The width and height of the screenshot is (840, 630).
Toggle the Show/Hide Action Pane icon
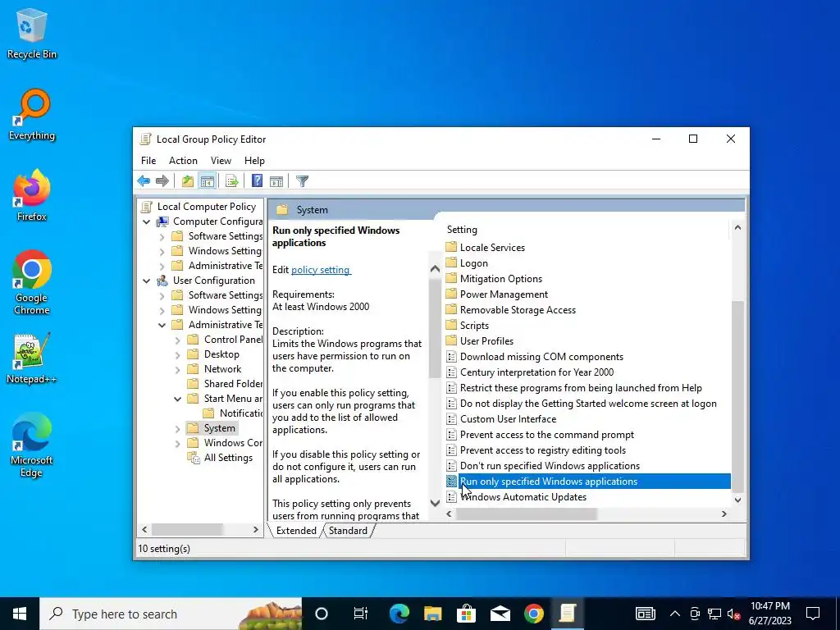[x=276, y=181]
